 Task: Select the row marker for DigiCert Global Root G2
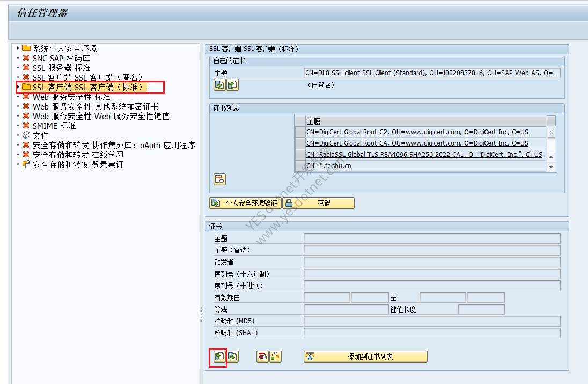300,132
